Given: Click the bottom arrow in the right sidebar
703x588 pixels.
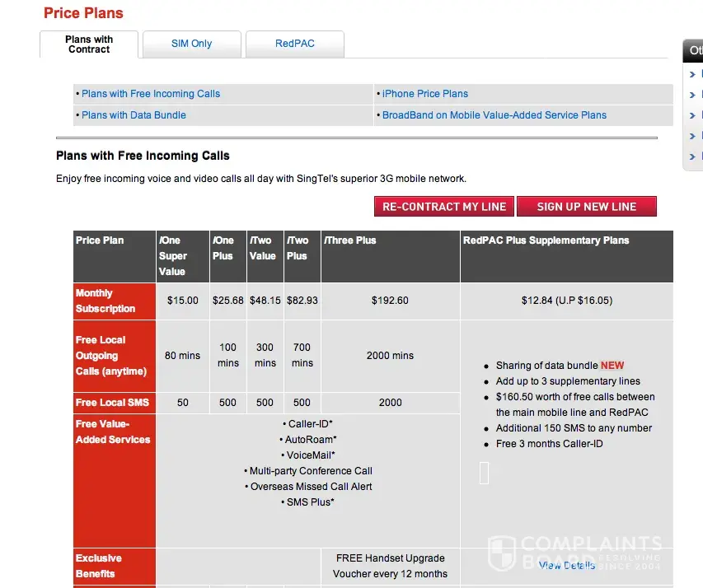Looking at the screenshot, I should (692, 156).
